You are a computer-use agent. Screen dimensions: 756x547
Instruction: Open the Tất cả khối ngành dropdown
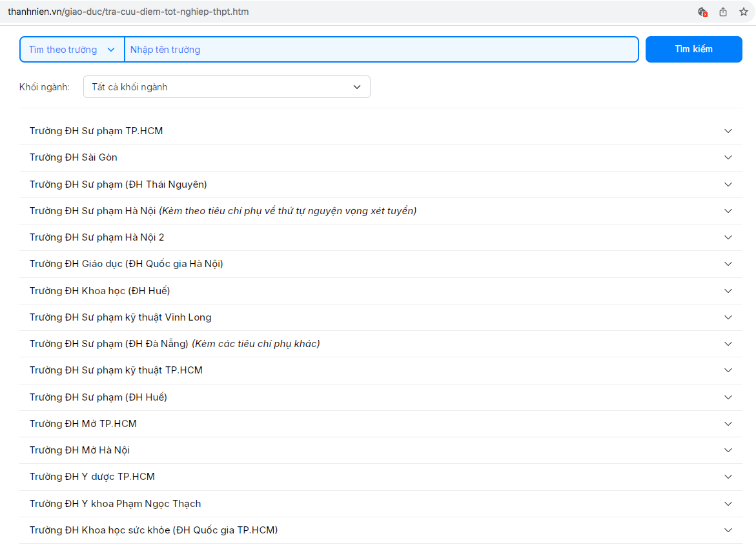tap(227, 87)
